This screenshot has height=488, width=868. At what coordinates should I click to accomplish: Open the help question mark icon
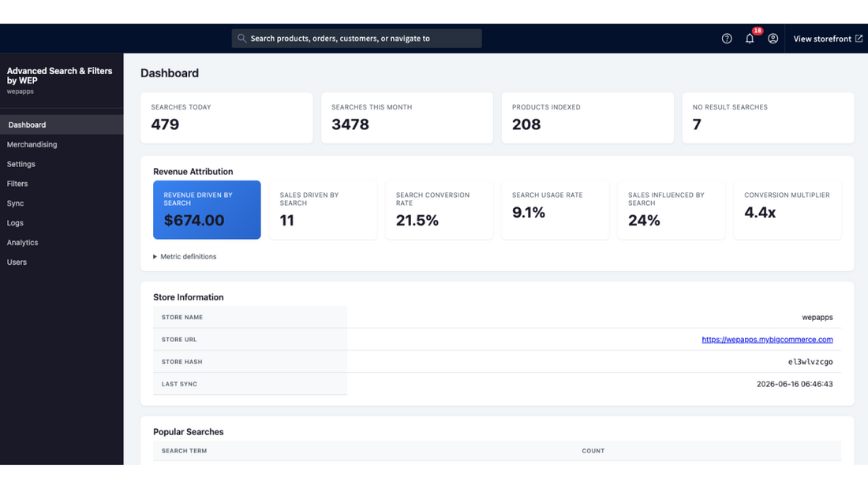click(x=727, y=39)
